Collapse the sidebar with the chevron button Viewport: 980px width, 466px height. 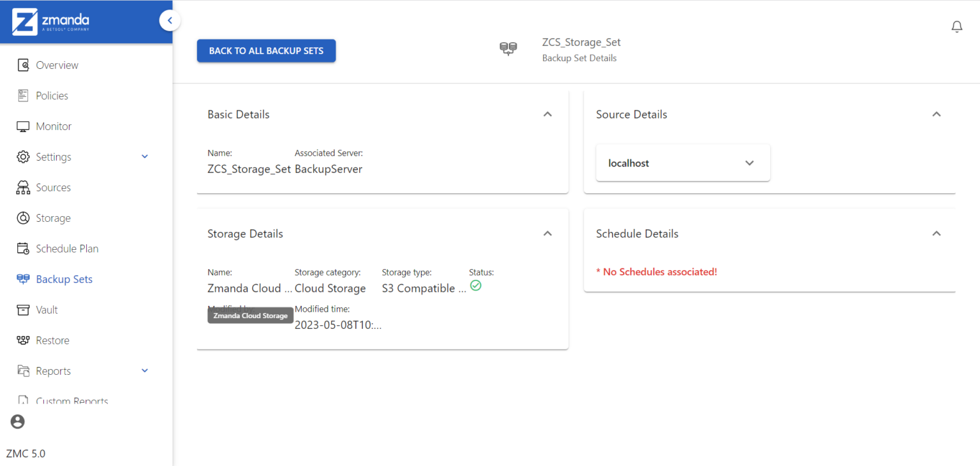click(170, 20)
